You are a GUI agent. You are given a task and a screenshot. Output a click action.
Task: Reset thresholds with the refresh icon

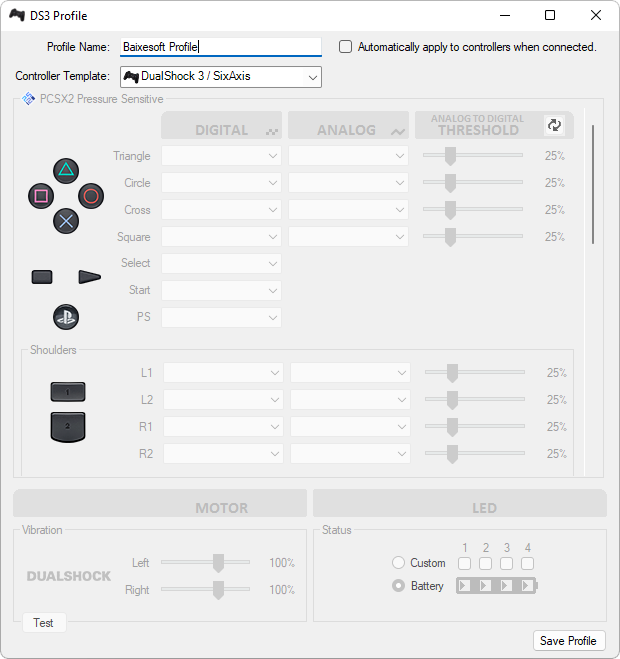tap(554, 125)
